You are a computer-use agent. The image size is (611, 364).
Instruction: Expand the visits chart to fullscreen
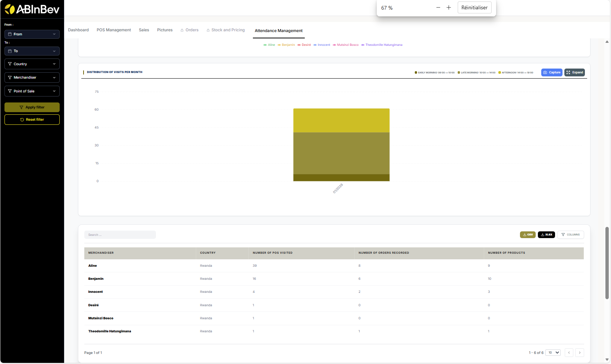[x=574, y=73]
